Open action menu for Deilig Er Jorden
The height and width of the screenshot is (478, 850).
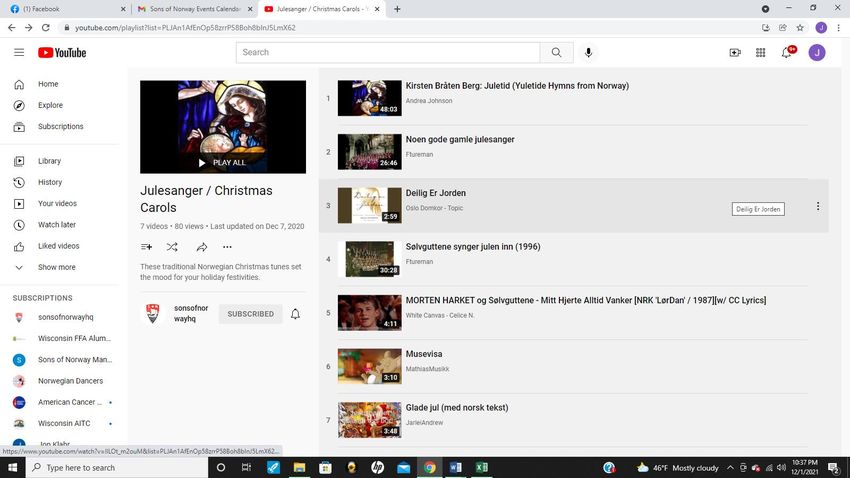(818, 206)
